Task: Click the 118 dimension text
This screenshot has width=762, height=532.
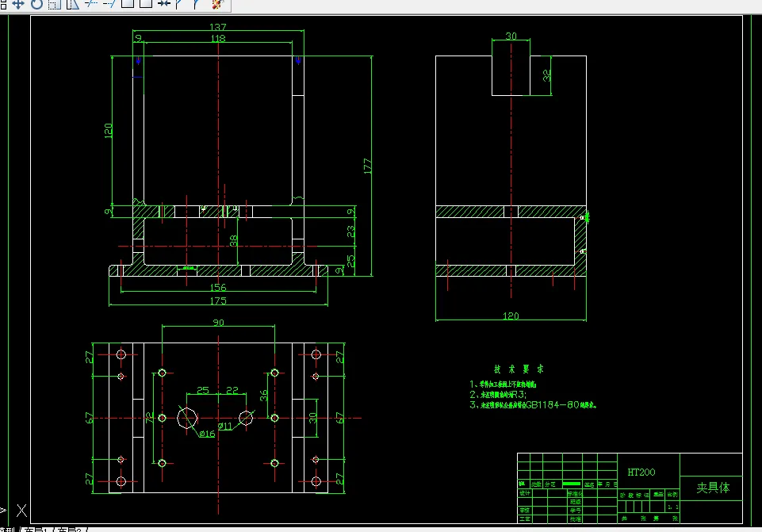Action: click(x=218, y=38)
